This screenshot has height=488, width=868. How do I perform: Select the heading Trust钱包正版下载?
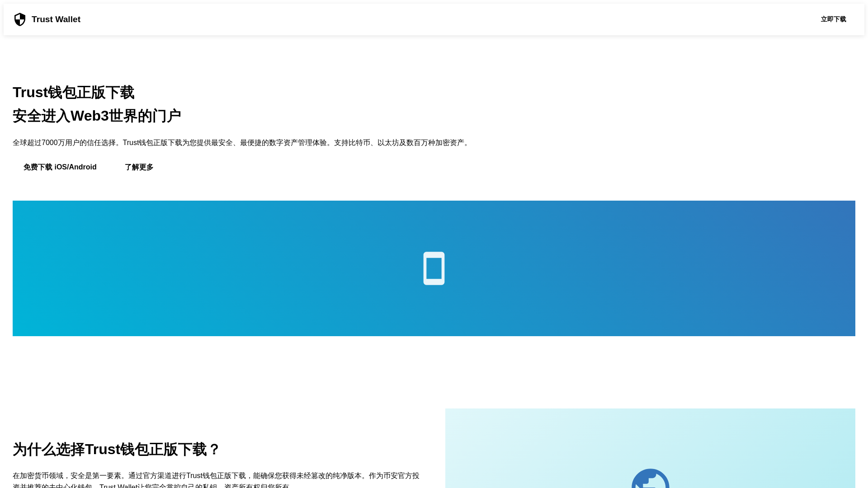tap(73, 92)
